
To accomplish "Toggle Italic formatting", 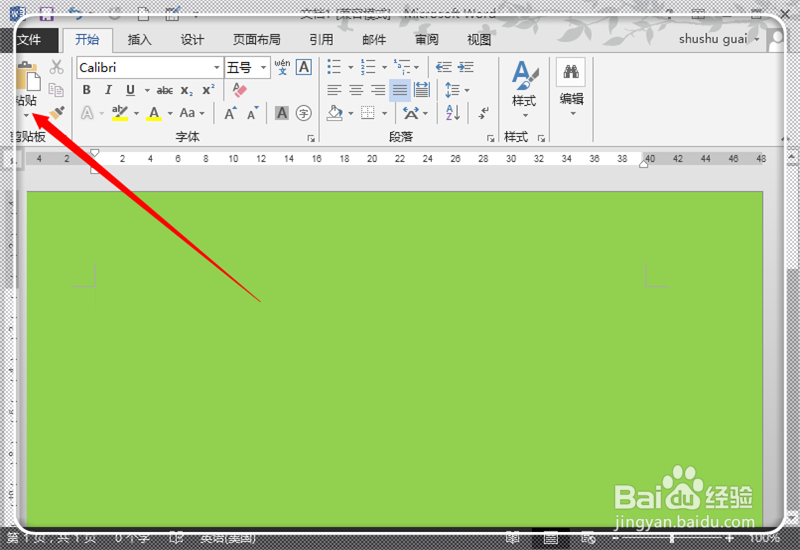I will tap(108, 90).
